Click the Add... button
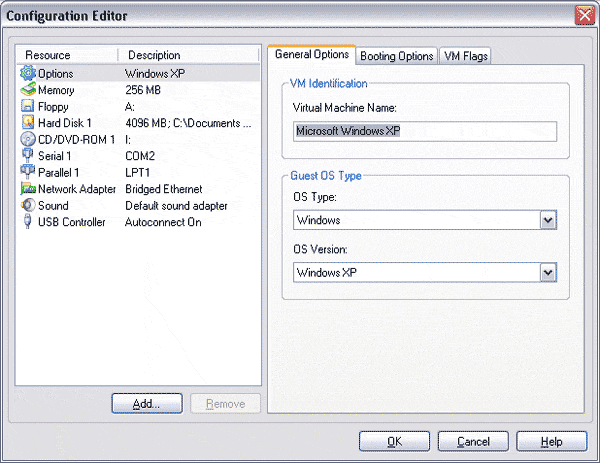This screenshot has height=463, width=600. point(147,404)
